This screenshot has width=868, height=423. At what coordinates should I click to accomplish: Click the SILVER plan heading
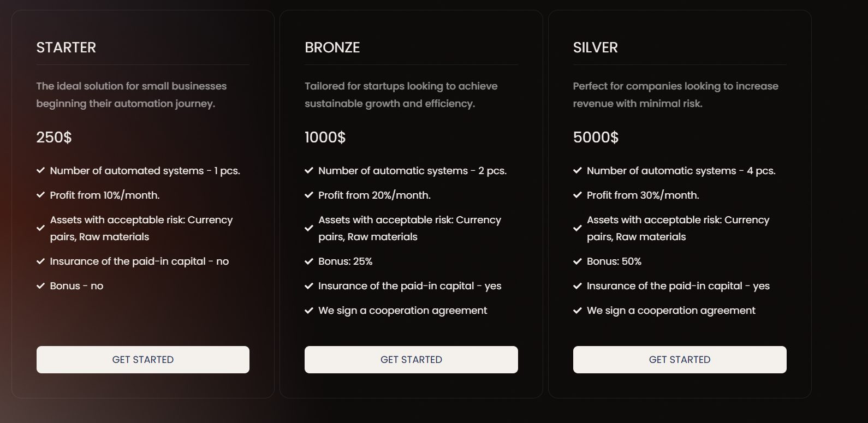point(595,47)
